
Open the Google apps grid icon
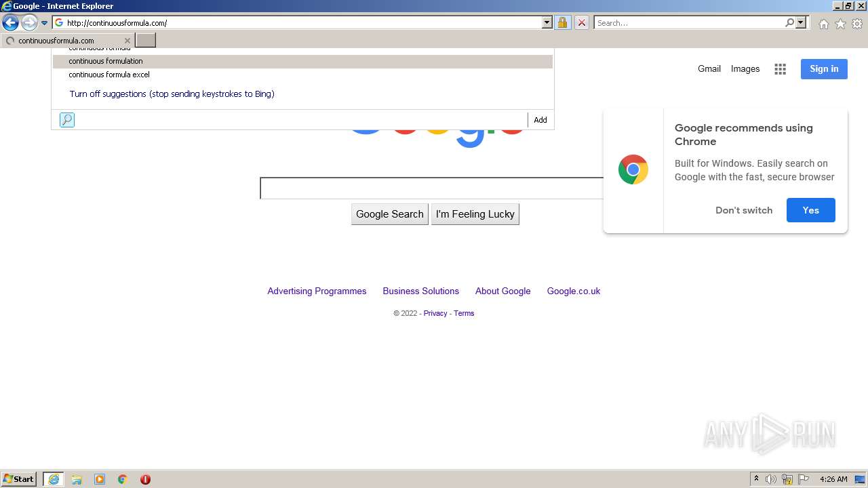(x=781, y=69)
